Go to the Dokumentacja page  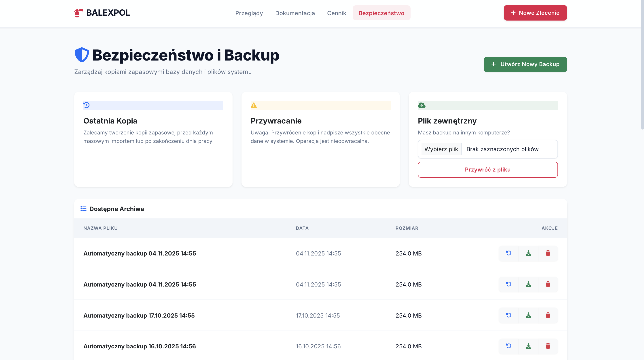pyautogui.click(x=295, y=13)
